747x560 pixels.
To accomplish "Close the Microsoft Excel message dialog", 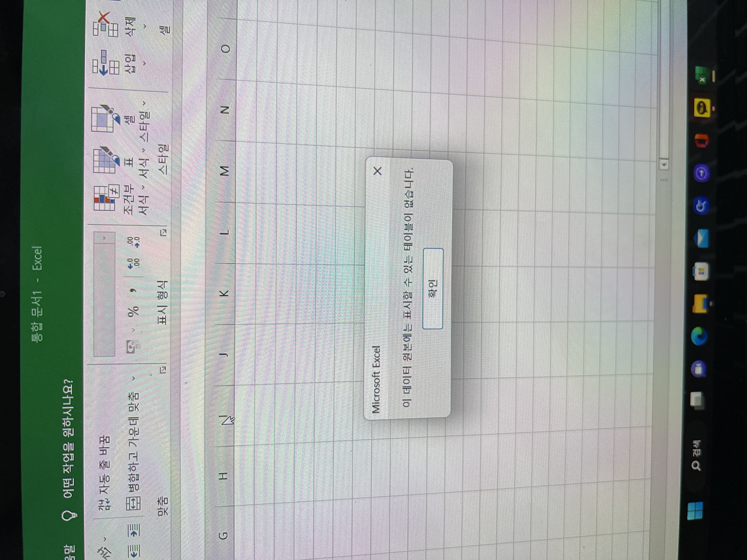I will pyautogui.click(x=378, y=171).
